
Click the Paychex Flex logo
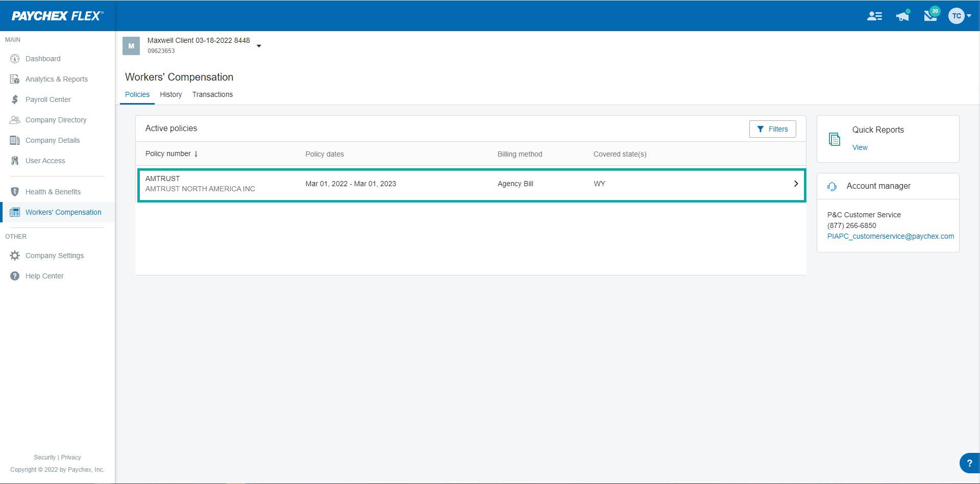click(x=57, y=16)
